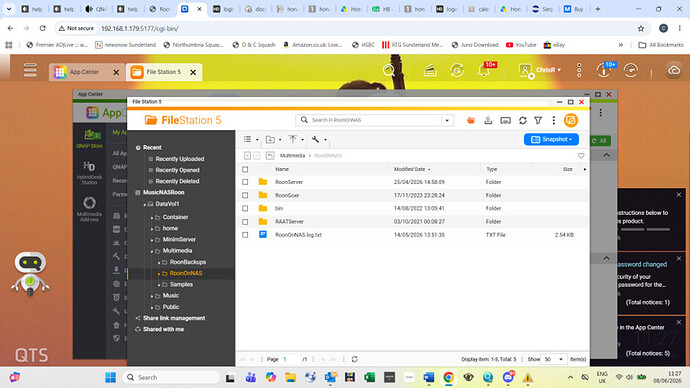The image size is (690, 388).
Task: Click the page number input field
Action: (x=290, y=359)
